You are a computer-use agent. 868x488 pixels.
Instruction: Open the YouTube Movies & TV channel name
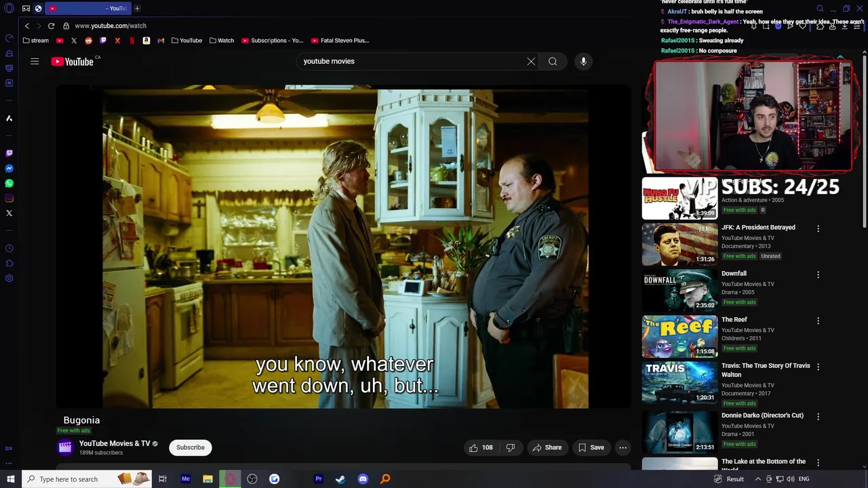115,443
